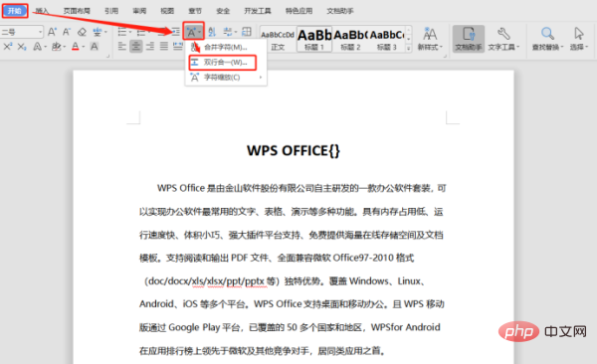Toggle character shading icon
This screenshot has height=364, width=597.
(95, 47)
